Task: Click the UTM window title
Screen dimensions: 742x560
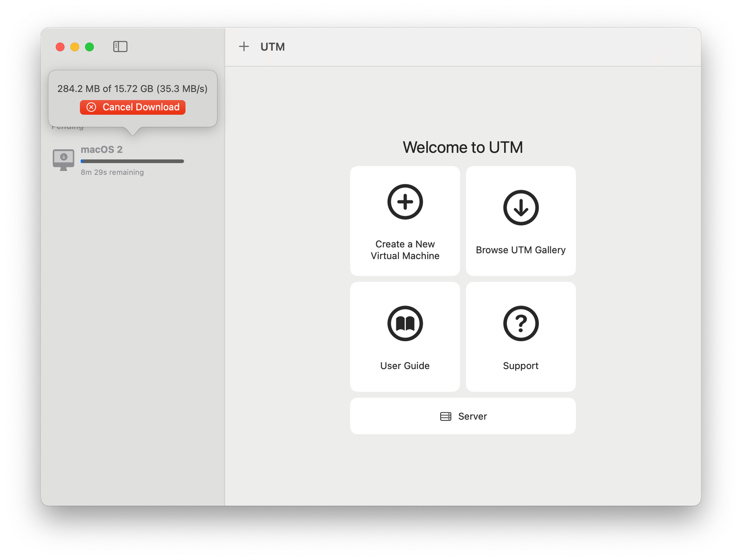Action: 273,46
